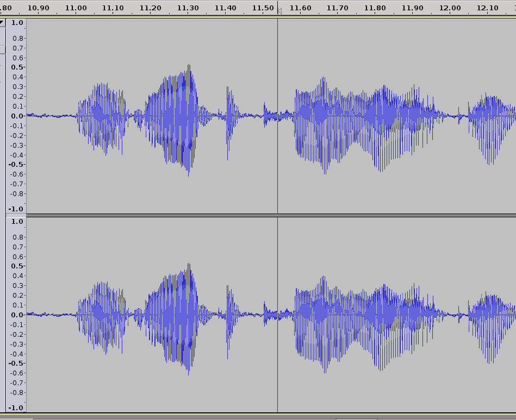Click the Timeline ruler at 11.50 seconds
The height and width of the screenshot is (420, 516).
tap(264, 8)
